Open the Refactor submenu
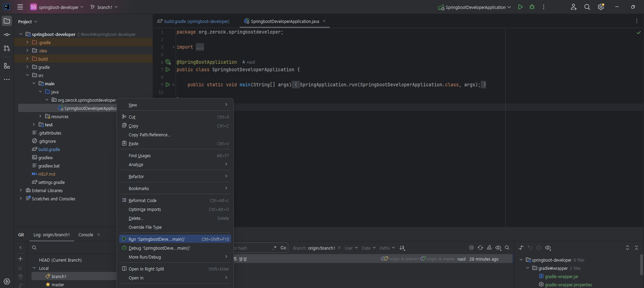644x288 pixels. pos(175,176)
